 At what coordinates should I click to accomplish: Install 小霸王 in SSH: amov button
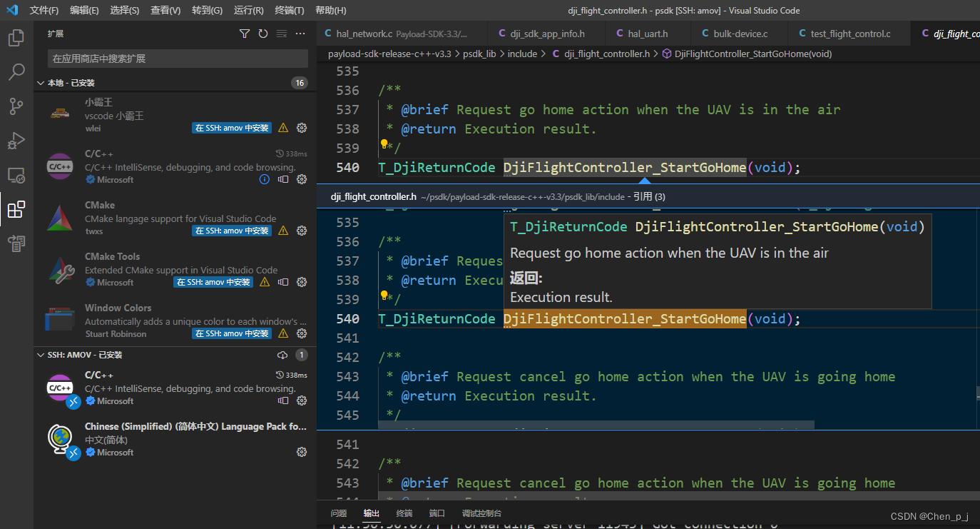[232, 128]
